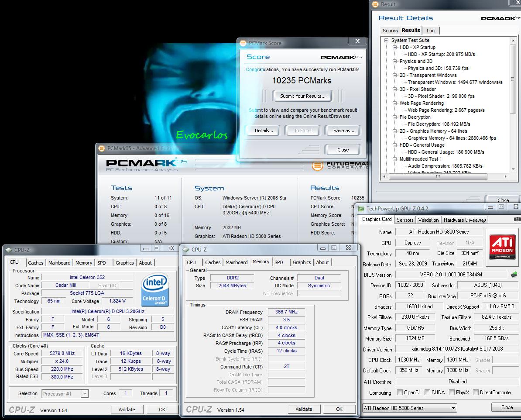Click Submit Your Results button
Viewport: 521px width, 420px height.
302,96
